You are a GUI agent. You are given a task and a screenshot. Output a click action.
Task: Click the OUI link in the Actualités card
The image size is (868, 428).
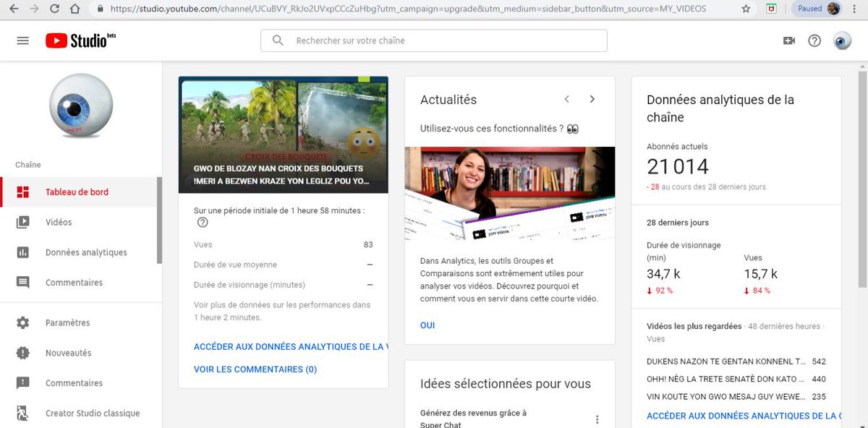427,325
